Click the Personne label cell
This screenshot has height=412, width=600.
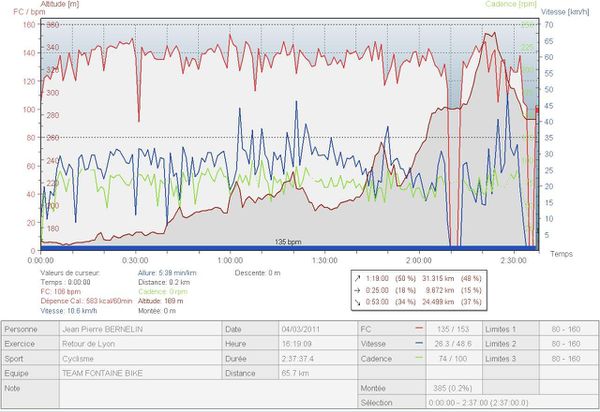click(31, 329)
